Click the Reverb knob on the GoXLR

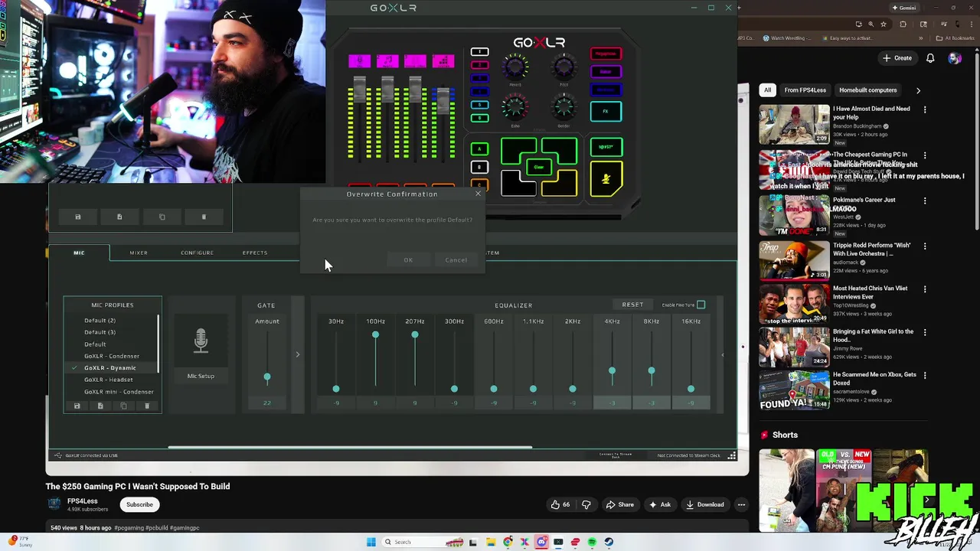click(x=514, y=67)
